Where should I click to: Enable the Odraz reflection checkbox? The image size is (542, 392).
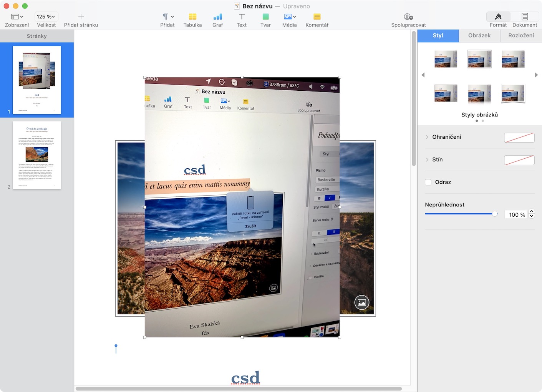tap(428, 182)
